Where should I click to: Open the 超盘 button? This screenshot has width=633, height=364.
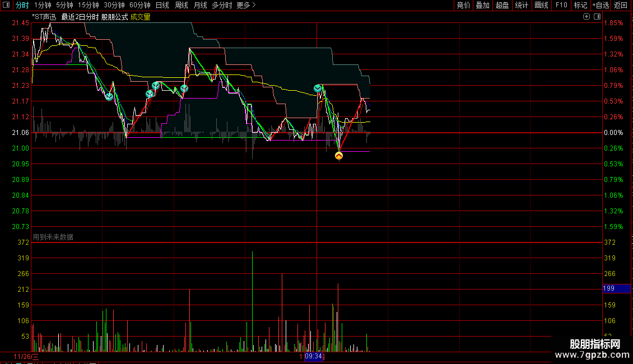(x=502, y=5)
